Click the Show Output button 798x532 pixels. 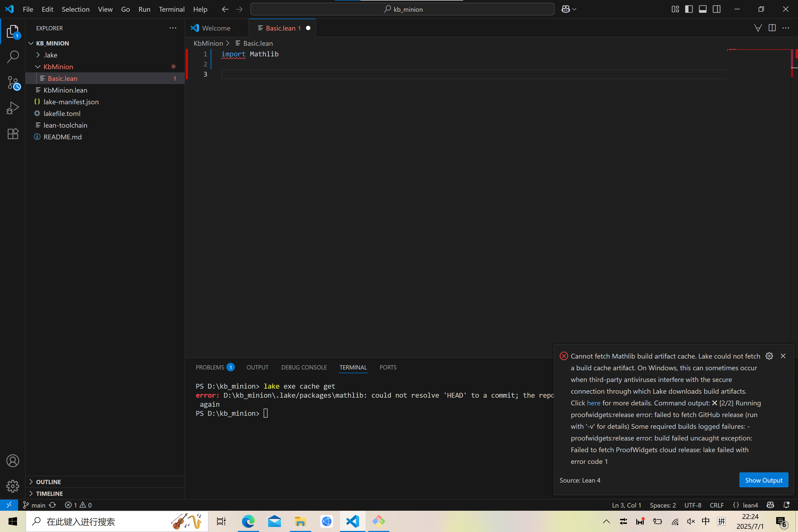coord(763,480)
